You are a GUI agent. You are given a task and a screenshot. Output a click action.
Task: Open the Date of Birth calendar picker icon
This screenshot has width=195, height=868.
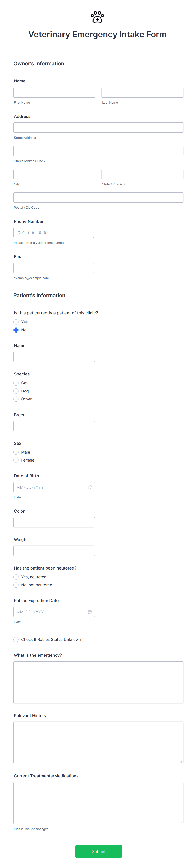[90, 487]
